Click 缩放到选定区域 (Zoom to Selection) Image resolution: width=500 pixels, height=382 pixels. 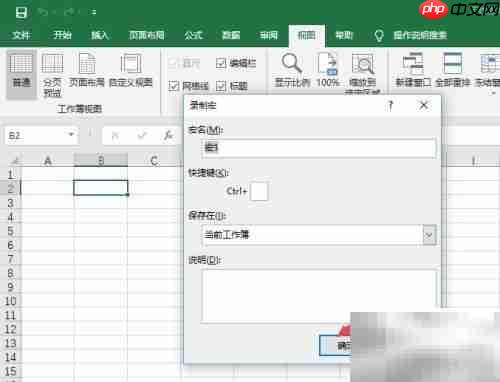pos(363,73)
